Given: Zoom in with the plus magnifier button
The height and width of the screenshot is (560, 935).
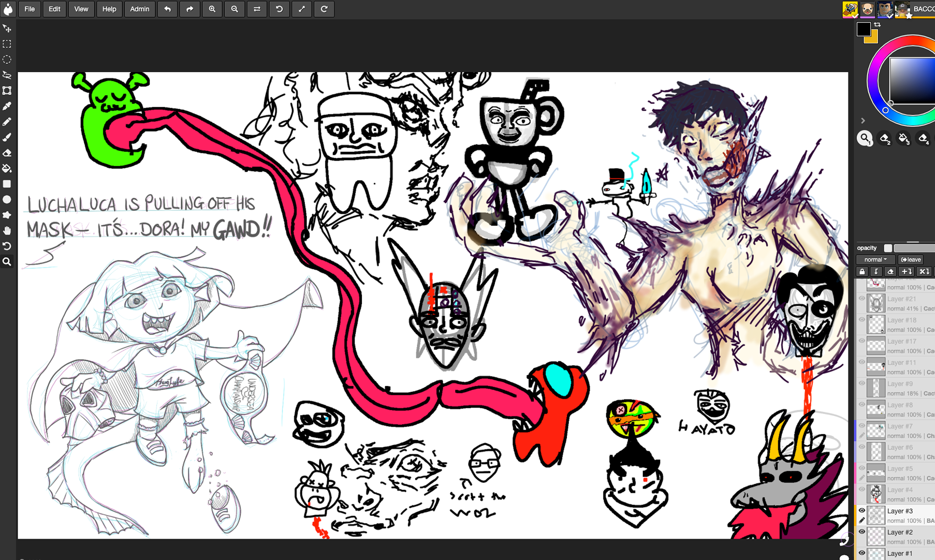Looking at the screenshot, I should (x=212, y=9).
